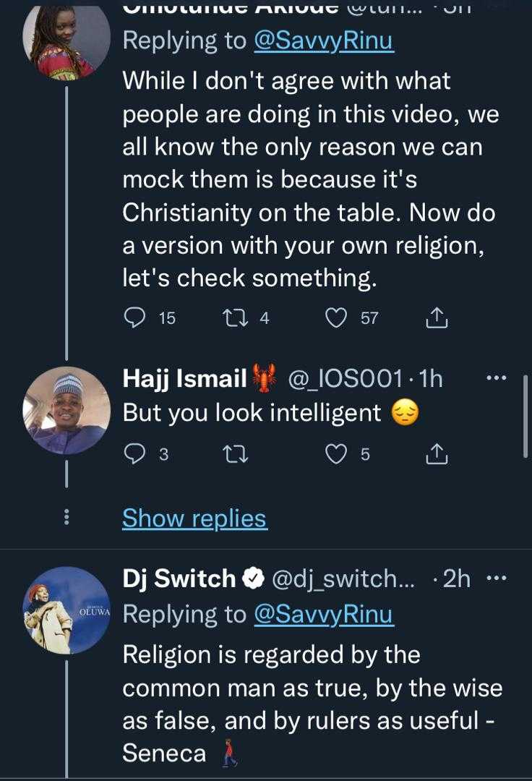The height and width of the screenshot is (781, 532).
Task: Share Hajj Ismail's tweet
Action: click(x=437, y=453)
